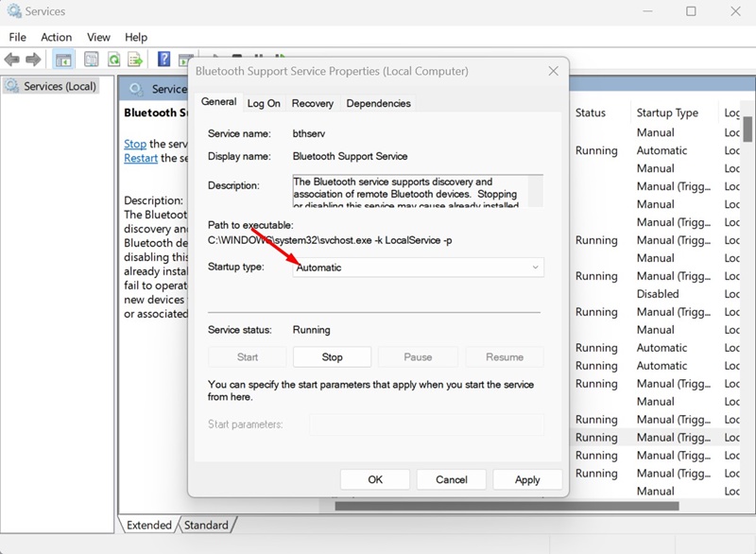
Task: Click the Description text box scrollbar
Action: click(535, 191)
